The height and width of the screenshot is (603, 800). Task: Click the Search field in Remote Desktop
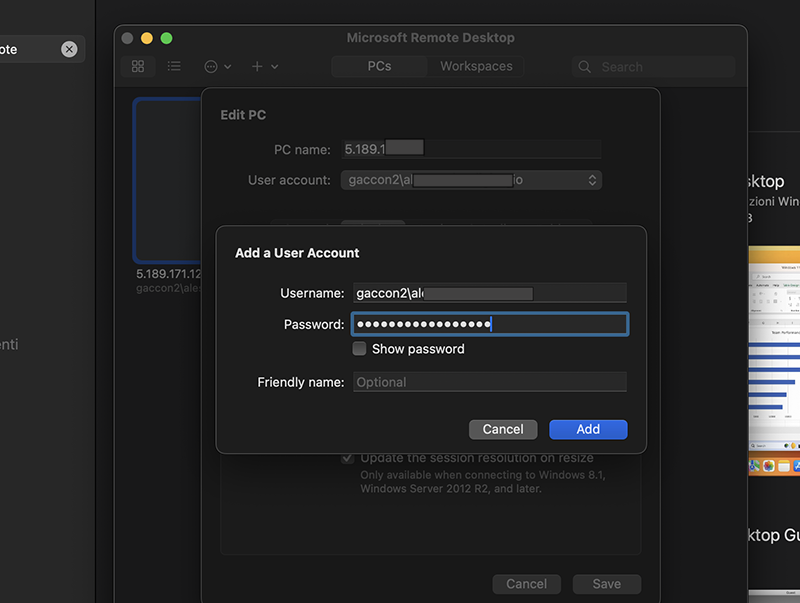pyautogui.click(x=654, y=67)
